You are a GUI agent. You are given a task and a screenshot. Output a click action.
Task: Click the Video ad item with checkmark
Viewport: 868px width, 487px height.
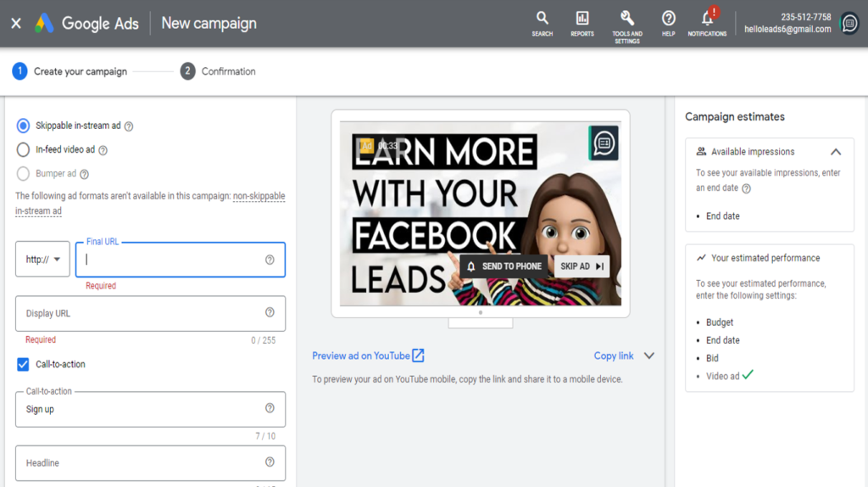click(730, 376)
